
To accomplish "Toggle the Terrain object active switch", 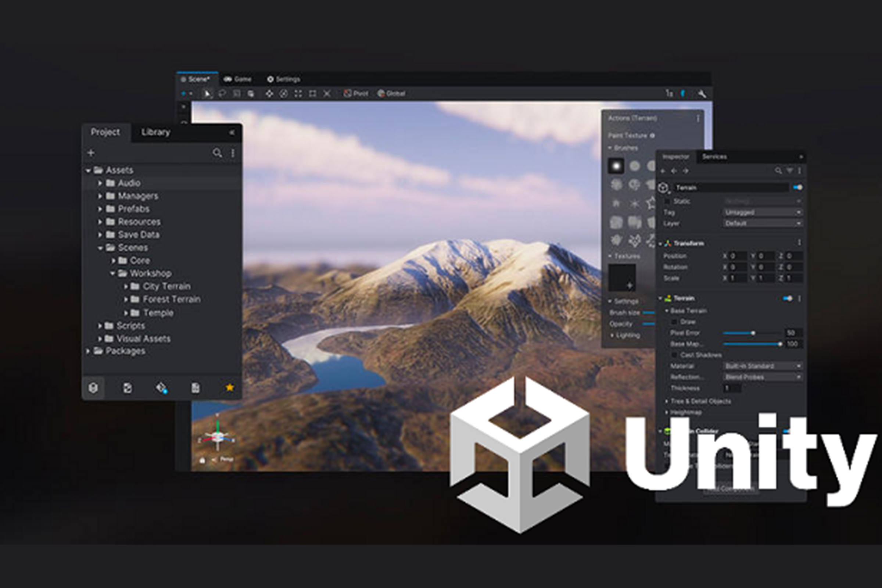I will pyautogui.click(x=797, y=187).
